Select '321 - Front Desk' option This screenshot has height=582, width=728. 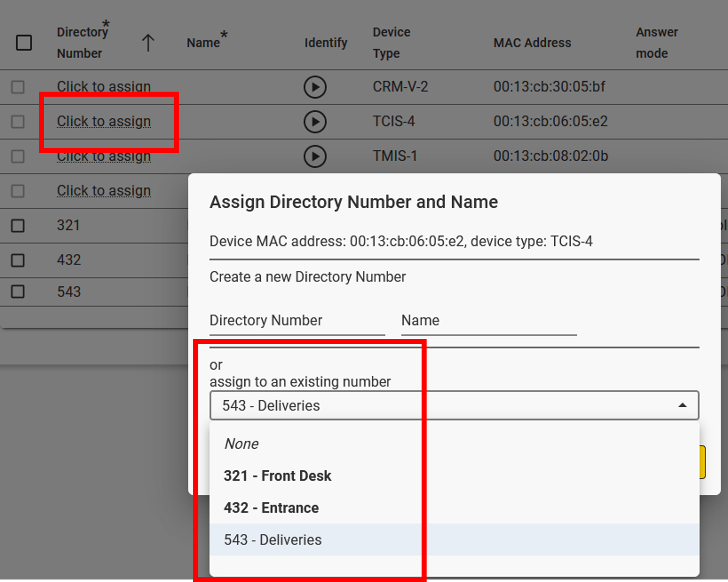(x=277, y=476)
